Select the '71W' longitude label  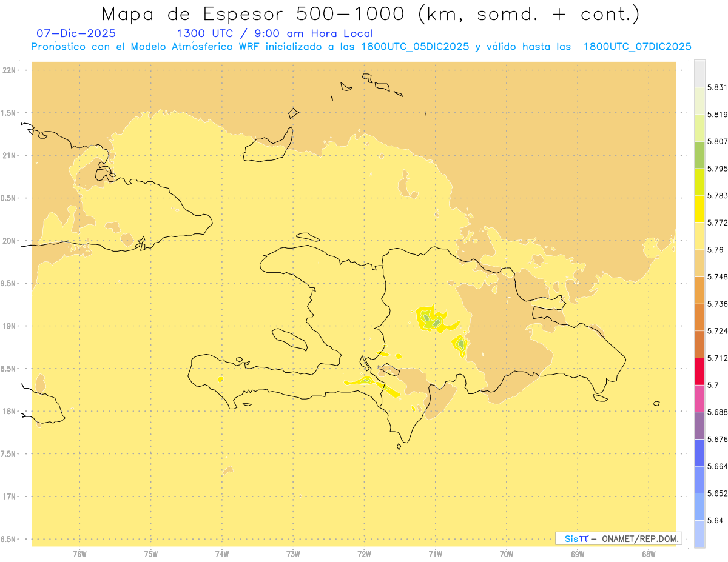pos(435,554)
